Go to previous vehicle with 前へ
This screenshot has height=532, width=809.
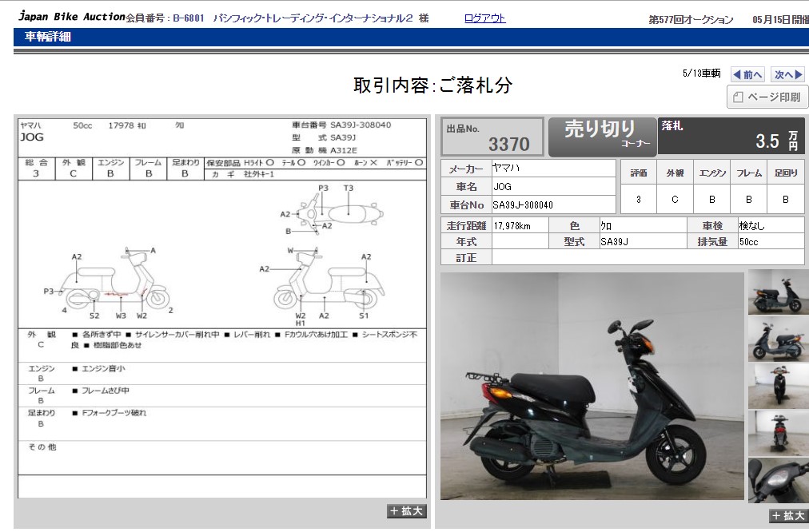[x=747, y=75]
